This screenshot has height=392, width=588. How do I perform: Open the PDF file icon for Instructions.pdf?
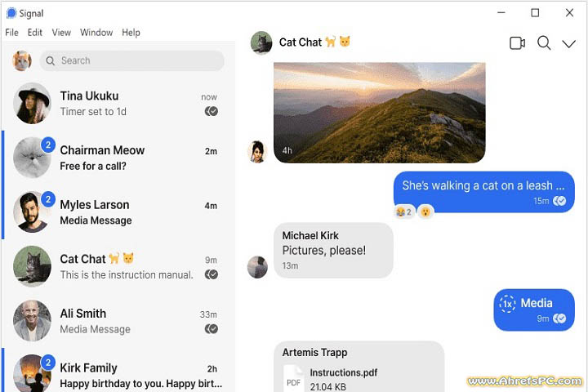point(293,379)
